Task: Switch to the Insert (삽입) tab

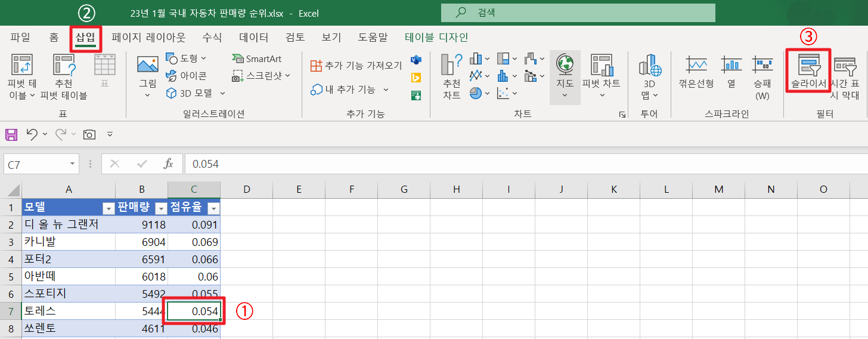Action: [85, 38]
